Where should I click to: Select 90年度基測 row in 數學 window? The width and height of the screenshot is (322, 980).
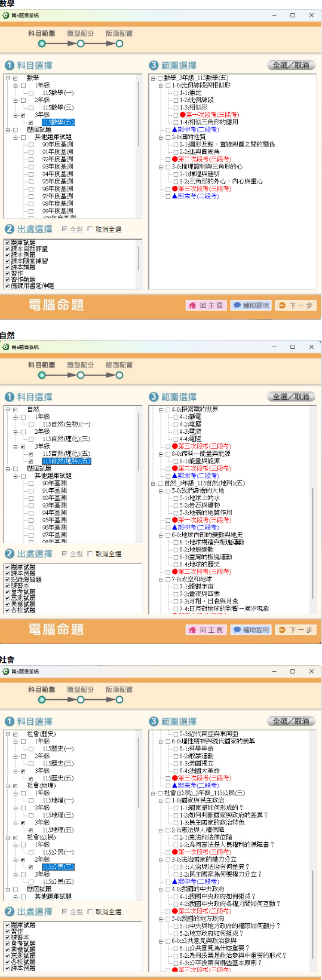click(57, 145)
